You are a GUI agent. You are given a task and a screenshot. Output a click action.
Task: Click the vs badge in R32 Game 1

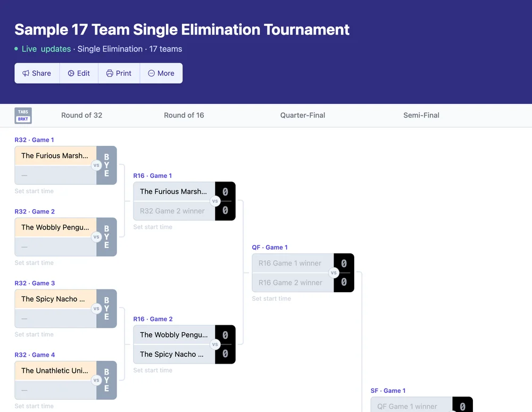pos(96,166)
